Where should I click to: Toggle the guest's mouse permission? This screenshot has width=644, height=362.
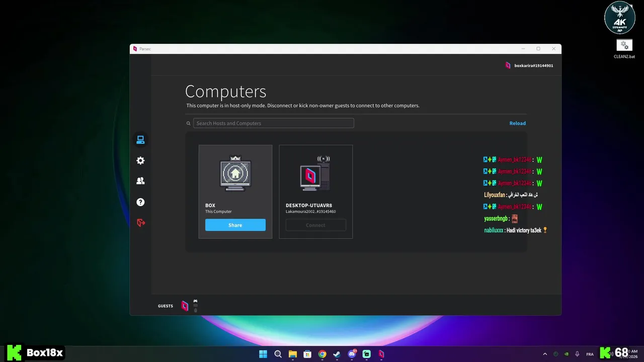point(195,310)
